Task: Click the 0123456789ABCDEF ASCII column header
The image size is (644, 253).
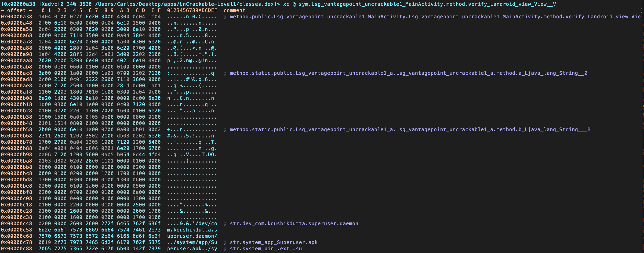Action: [x=192, y=11]
